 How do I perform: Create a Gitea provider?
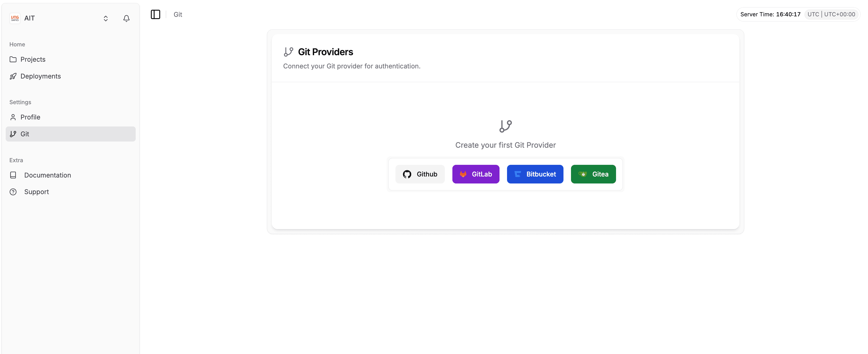coord(593,174)
